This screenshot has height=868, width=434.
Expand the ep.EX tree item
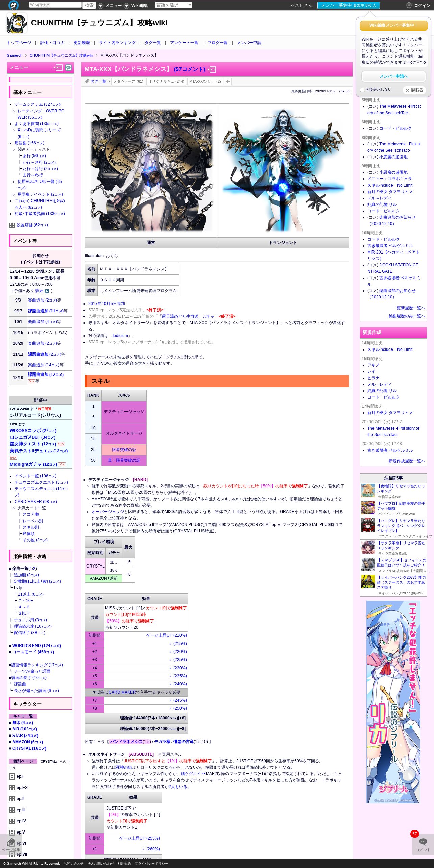(12, 788)
